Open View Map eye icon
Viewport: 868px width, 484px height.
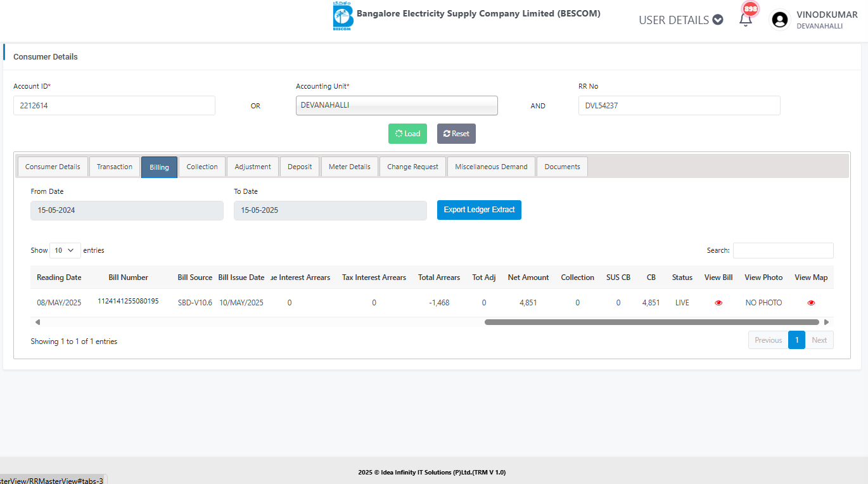point(811,303)
